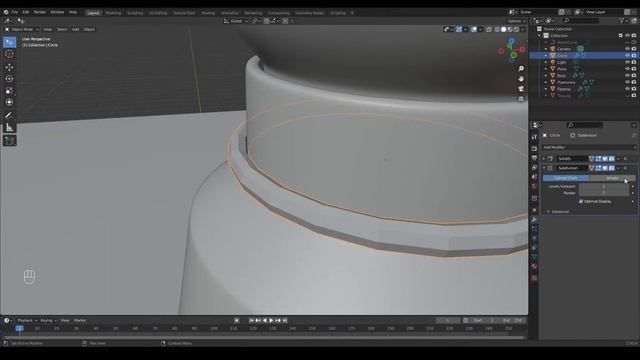Open the Physics properties tab

coord(534,238)
